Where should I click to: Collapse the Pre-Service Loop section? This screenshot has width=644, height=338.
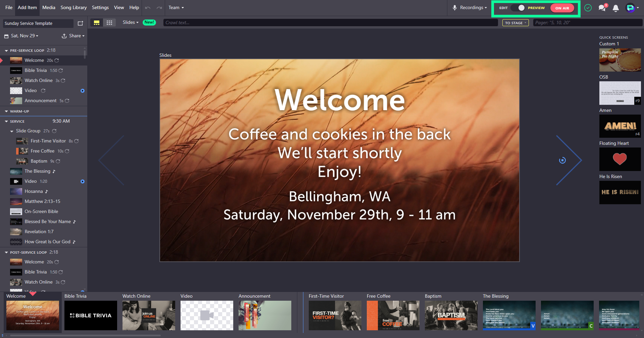point(6,50)
